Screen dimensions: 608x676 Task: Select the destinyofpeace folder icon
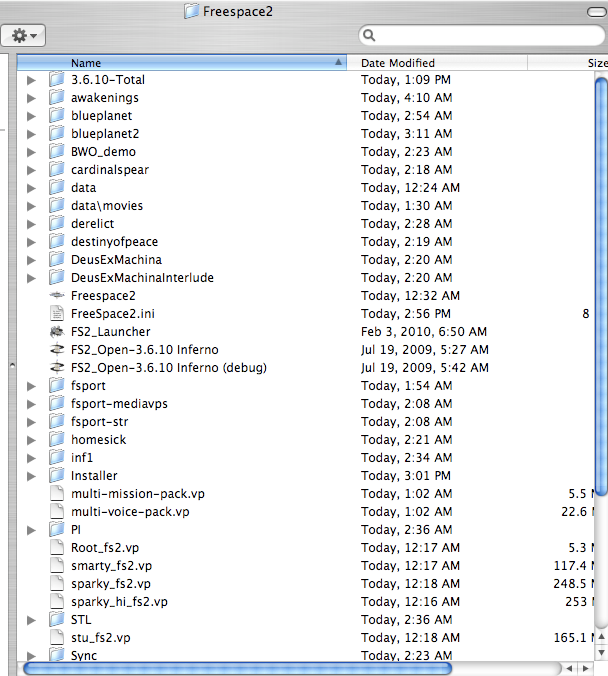(56, 241)
